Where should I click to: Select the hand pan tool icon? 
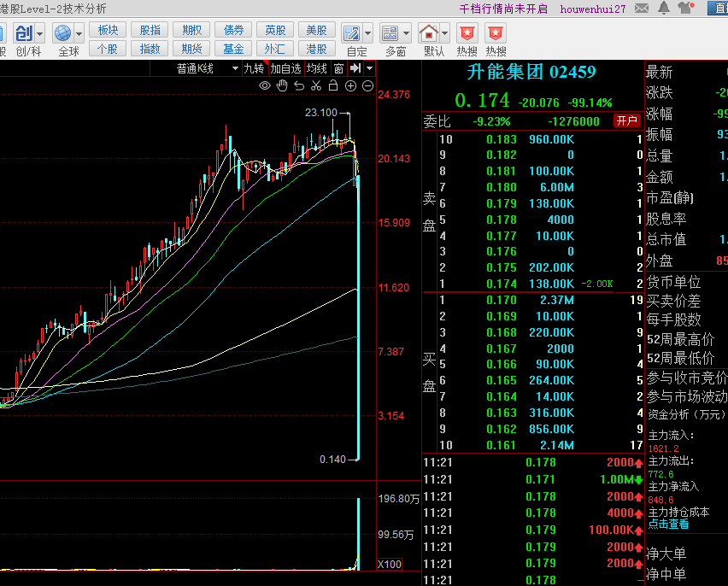(282, 86)
